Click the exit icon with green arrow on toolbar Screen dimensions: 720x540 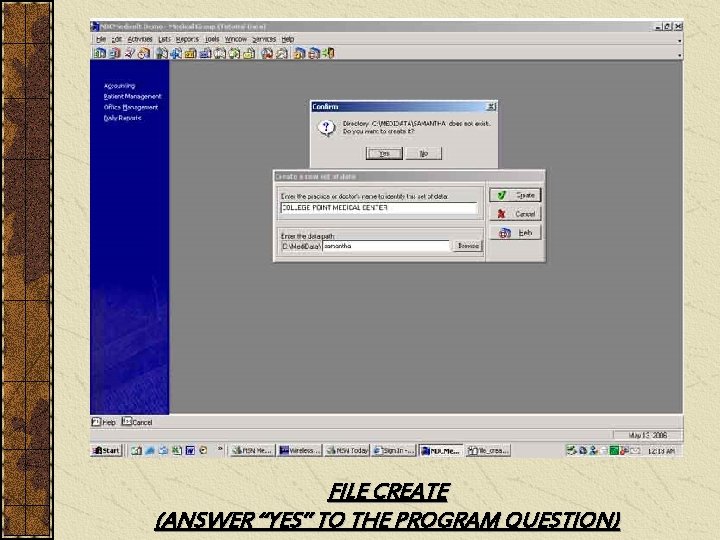point(329,53)
